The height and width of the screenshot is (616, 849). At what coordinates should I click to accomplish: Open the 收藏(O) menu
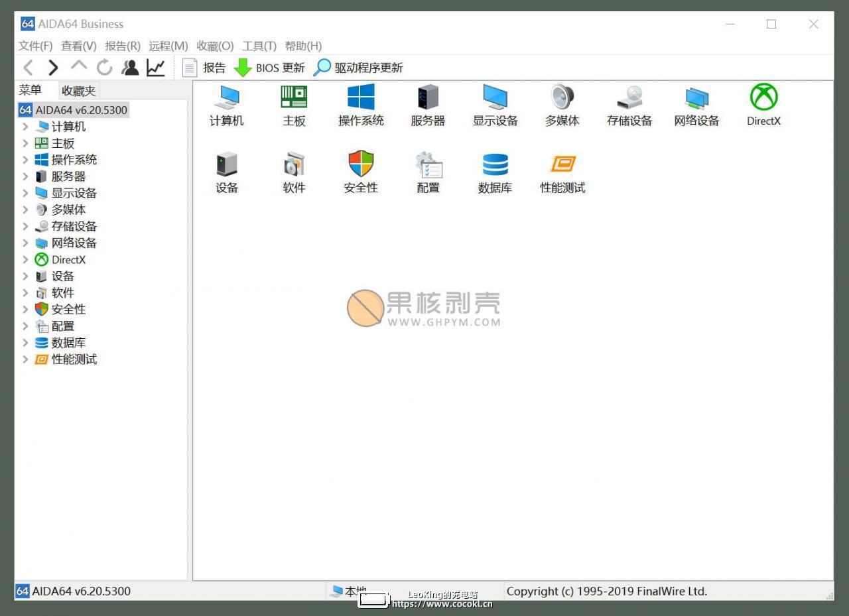(215, 46)
